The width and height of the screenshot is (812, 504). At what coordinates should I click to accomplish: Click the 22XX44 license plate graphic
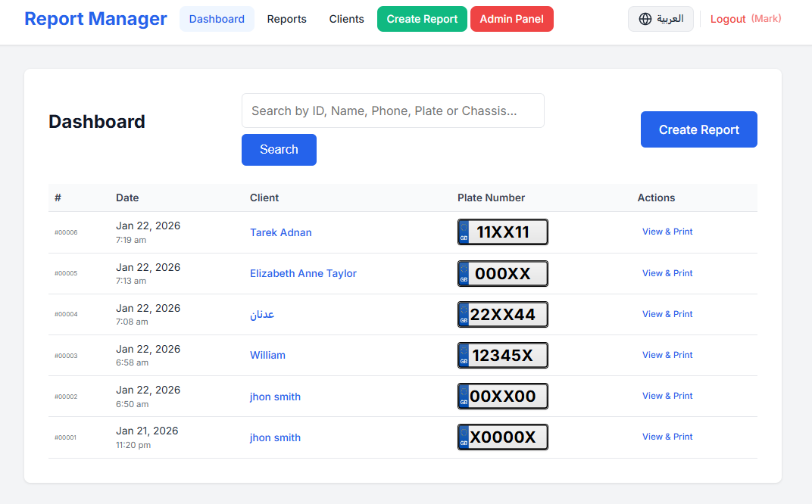click(502, 314)
